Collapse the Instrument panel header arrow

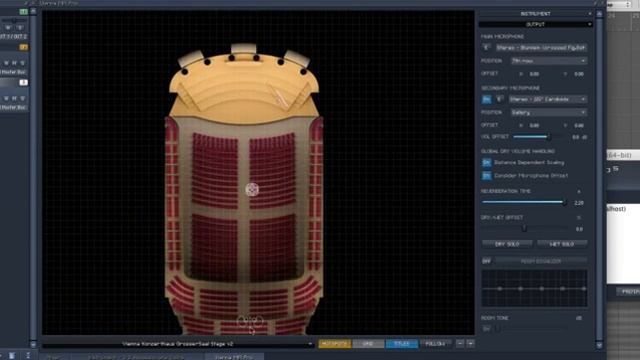point(589,14)
